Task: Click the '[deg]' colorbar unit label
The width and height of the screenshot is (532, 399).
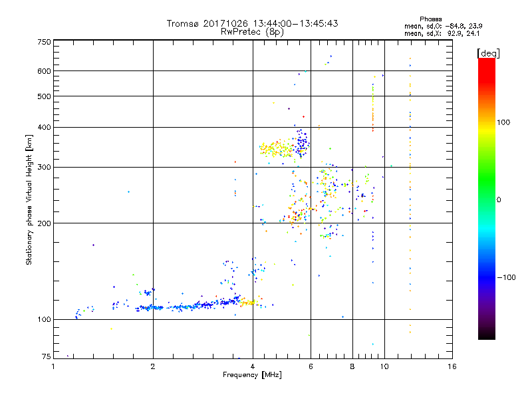Action: coord(488,54)
